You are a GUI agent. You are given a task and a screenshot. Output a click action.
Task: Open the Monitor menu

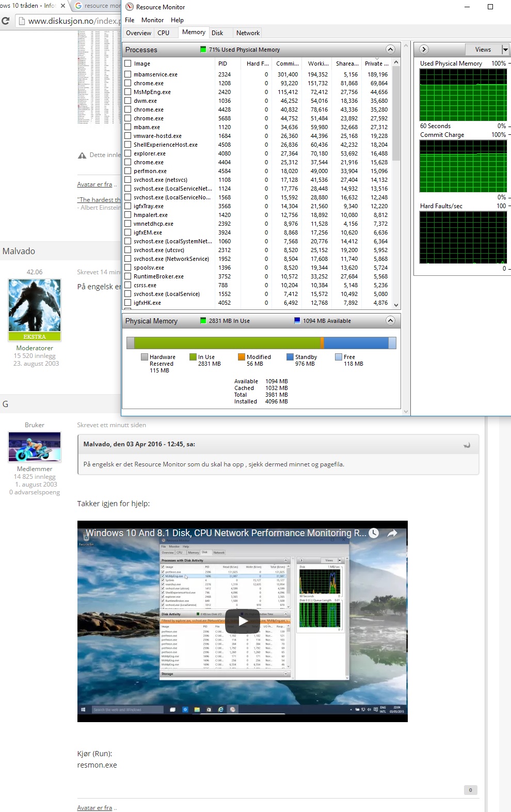[x=152, y=20]
